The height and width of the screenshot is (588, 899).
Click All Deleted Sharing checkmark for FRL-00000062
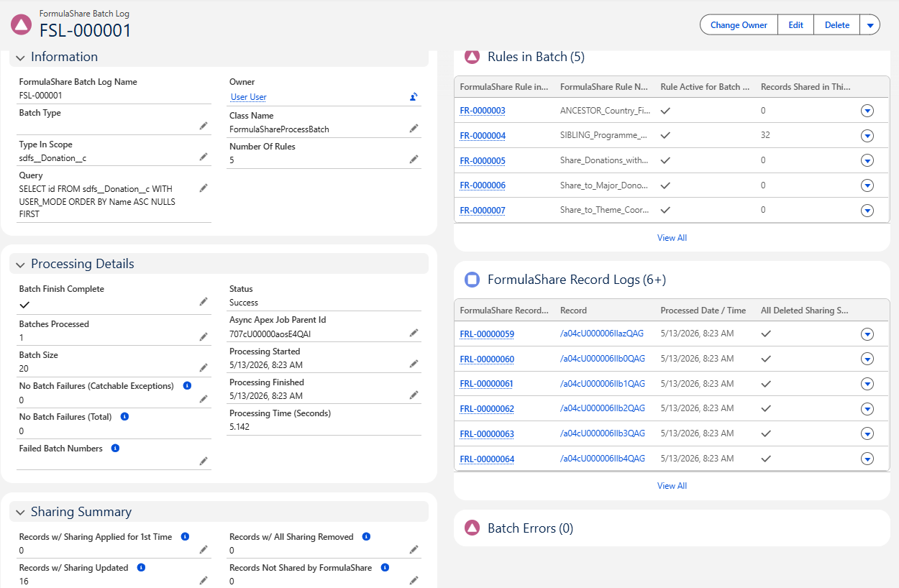pyautogui.click(x=766, y=408)
